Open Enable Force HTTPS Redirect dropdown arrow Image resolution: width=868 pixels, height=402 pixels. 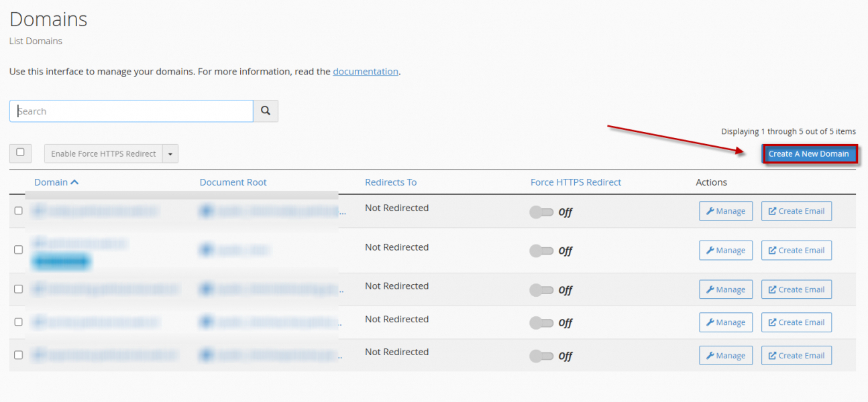(x=170, y=154)
